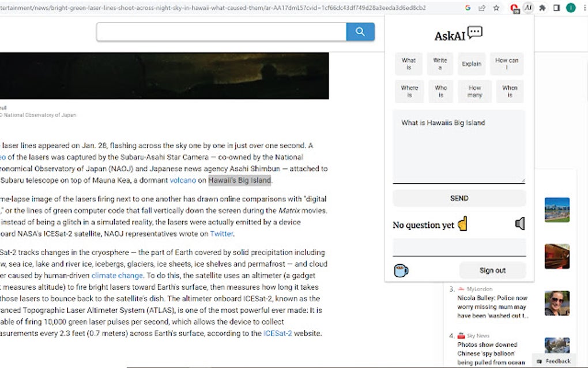Click the share icon in the address bar
This screenshot has width=588, height=368.
click(482, 9)
